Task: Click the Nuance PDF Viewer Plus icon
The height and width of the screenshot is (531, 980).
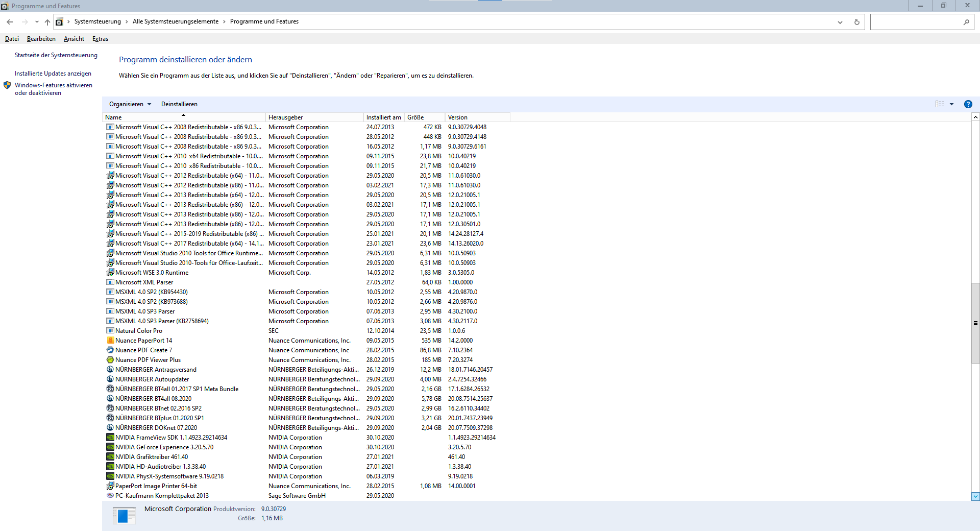Action: tap(110, 360)
